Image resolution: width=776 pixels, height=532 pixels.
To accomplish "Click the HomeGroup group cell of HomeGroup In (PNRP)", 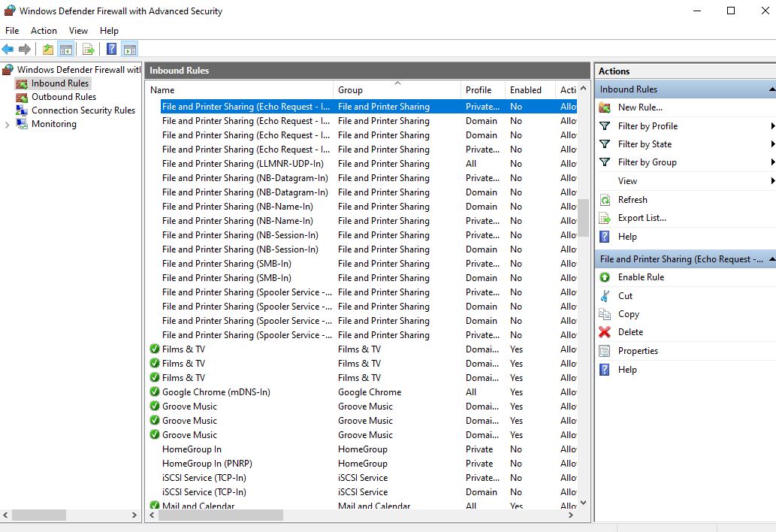I will click(x=363, y=464).
